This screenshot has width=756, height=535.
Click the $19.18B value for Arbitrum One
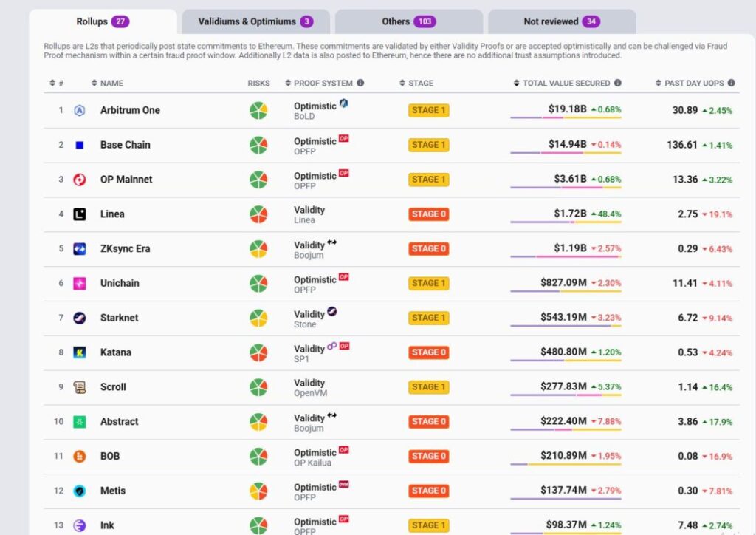coord(568,109)
